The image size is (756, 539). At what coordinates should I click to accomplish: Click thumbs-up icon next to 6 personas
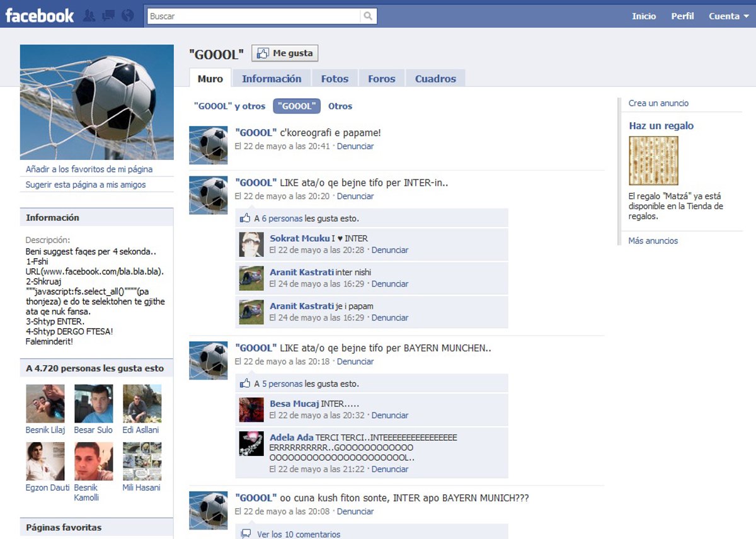coord(245,218)
